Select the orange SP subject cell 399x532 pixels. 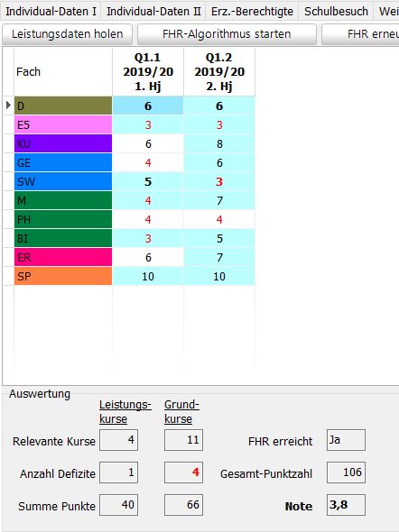(x=63, y=276)
